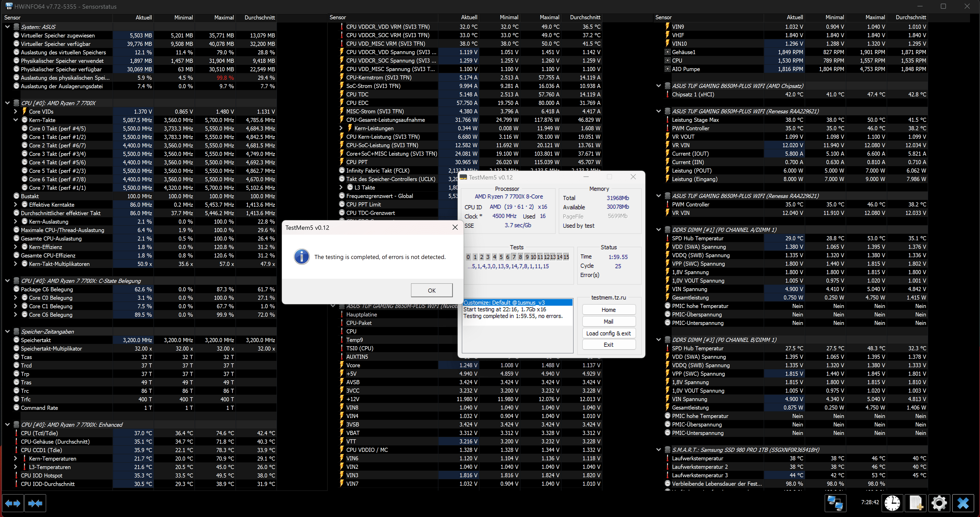Click the fan icon next to AIO Pumpe

pyautogui.click(x=667, y=69)
